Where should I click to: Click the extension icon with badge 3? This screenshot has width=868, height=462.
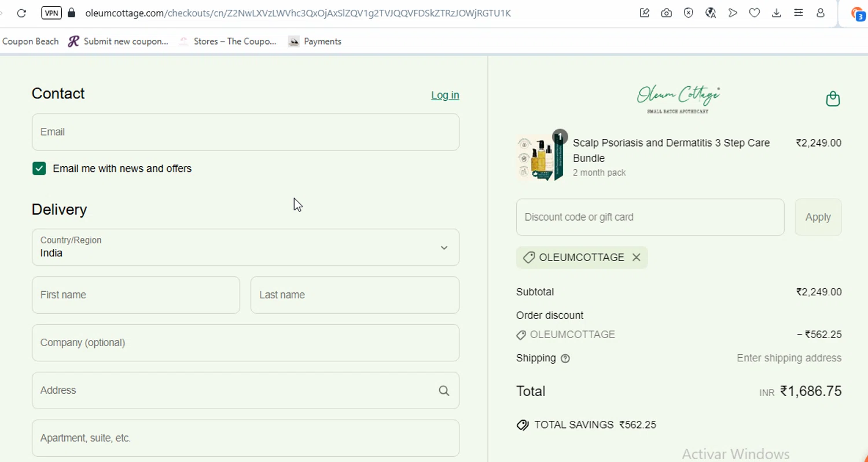tap(859, 14)
